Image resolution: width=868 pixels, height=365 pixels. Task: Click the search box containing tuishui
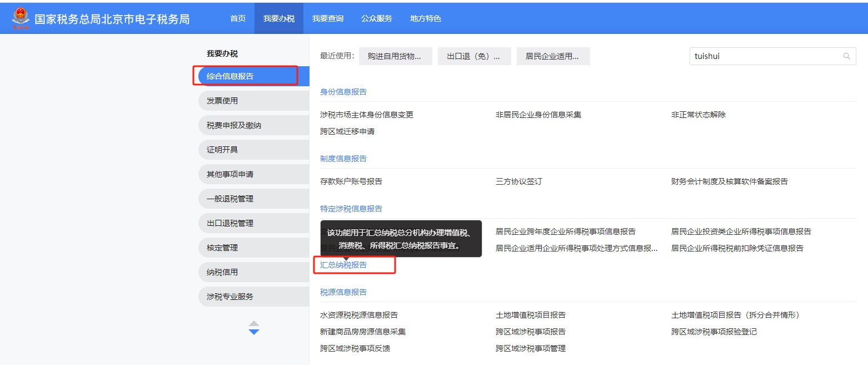(772, 56)
